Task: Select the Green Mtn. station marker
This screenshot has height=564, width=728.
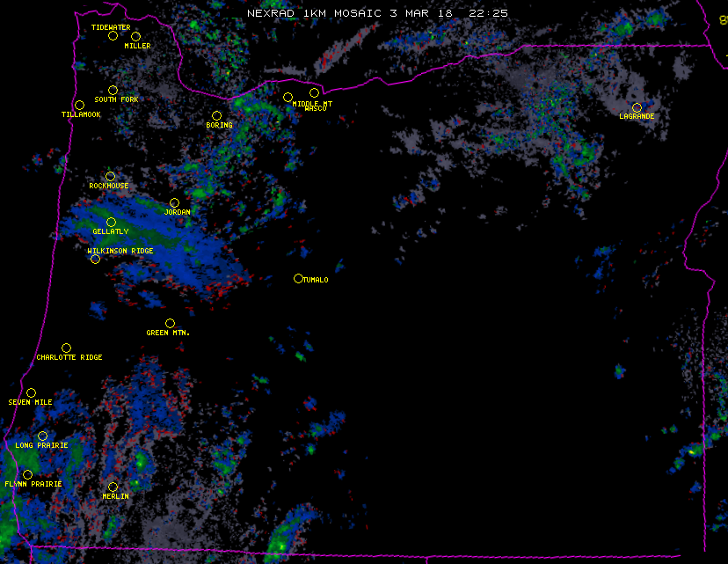Action: 170,323
